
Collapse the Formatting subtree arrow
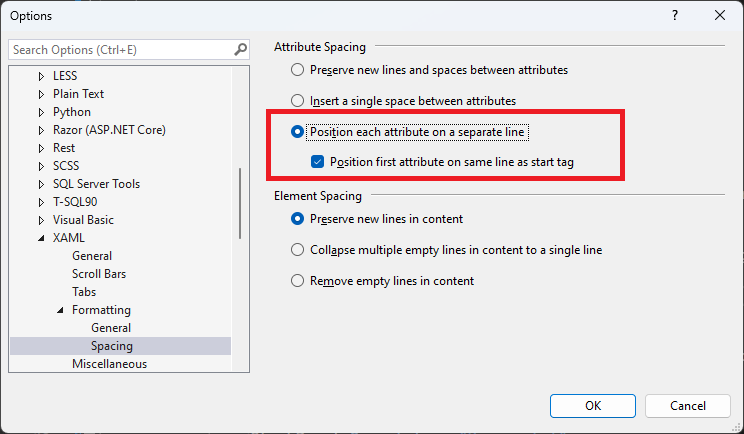pos(60,310)
